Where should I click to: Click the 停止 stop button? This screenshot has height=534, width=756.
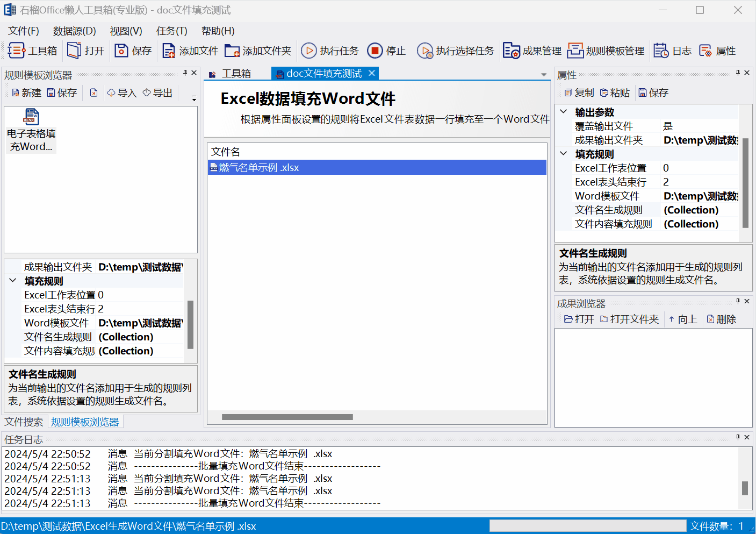click(386, 51)
